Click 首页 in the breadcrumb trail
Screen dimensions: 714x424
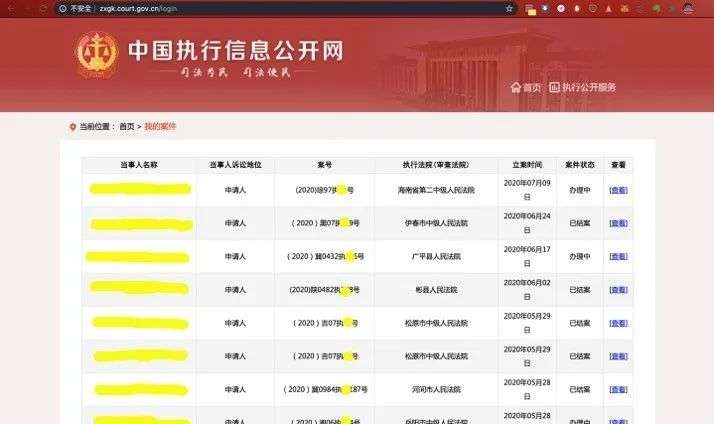pyautogui.click(x=127, y=127)
